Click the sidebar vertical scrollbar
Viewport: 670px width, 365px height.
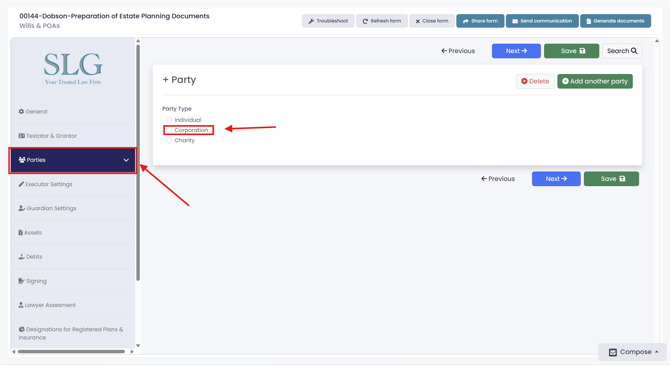tap(138, 162)
